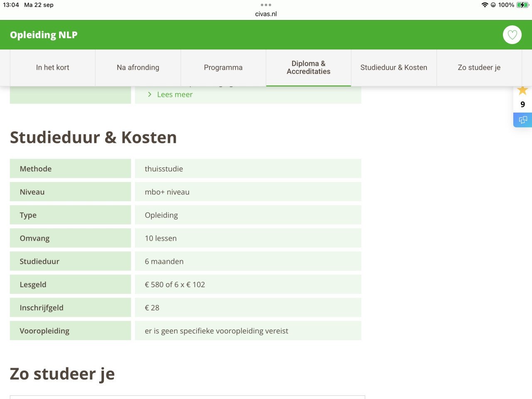Open Studieduur & Kosten navigation tab
Viewport: 532px width, 399px height.
(394, 67)
